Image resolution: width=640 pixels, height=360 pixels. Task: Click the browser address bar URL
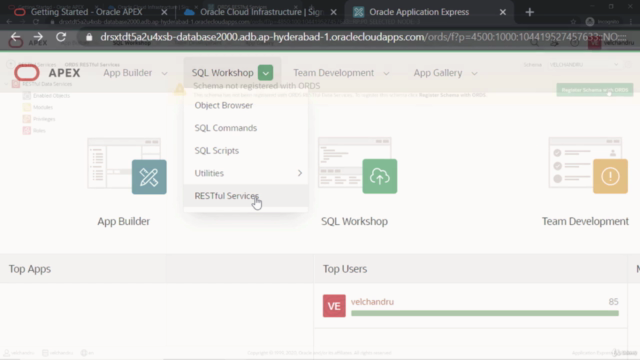[363, 37]
